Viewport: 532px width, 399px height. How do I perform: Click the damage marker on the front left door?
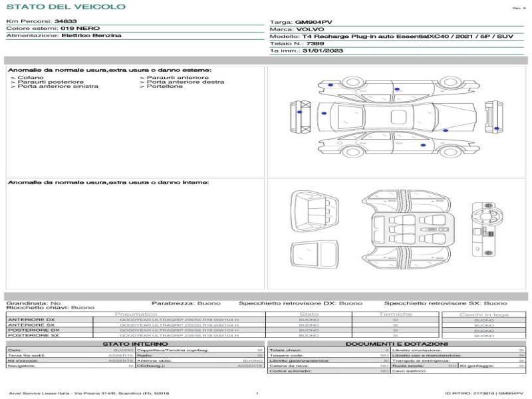(396, 88)
